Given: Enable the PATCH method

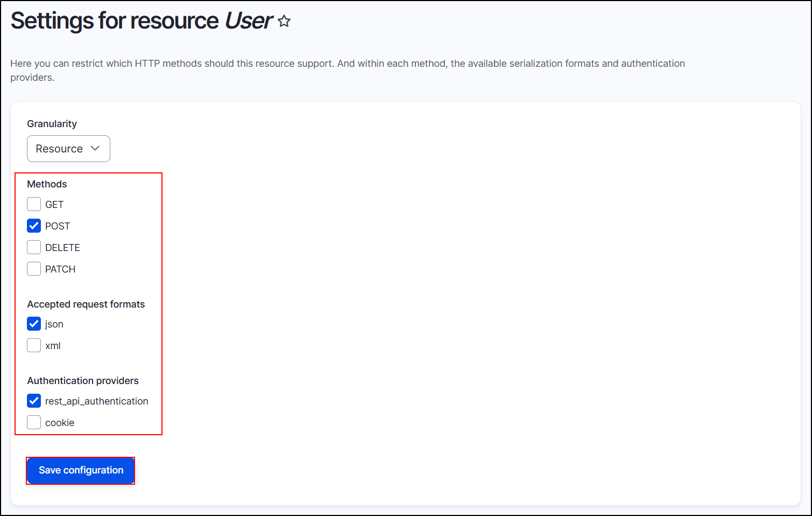Looking at the screenshot, I should pos(34,269).
